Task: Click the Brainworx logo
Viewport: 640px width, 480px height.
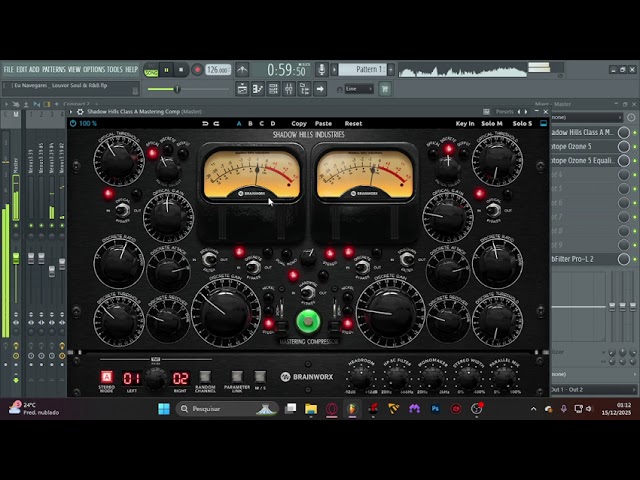Action: 307,377
